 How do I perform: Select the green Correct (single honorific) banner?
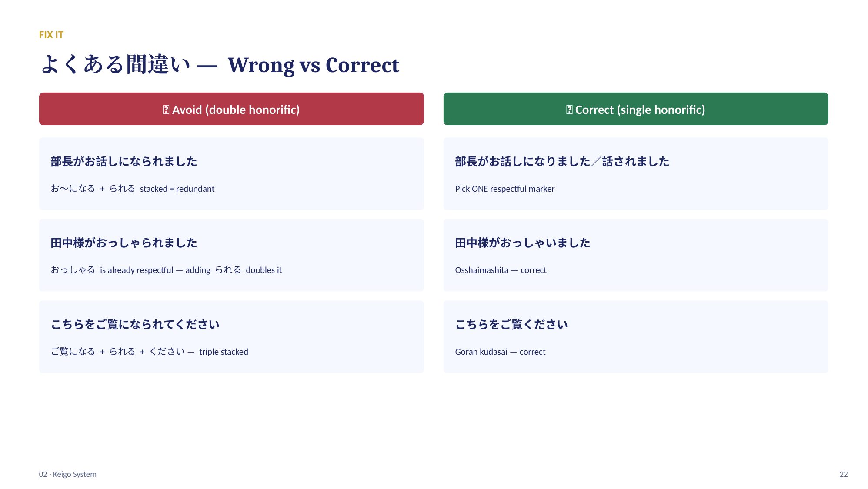[x=636, y=109]
